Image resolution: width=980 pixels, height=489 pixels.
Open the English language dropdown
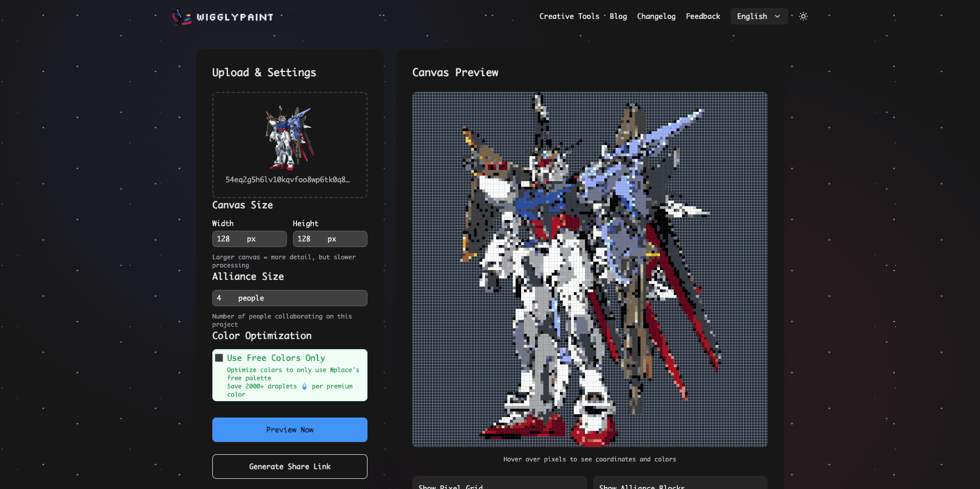coord(758,16)
